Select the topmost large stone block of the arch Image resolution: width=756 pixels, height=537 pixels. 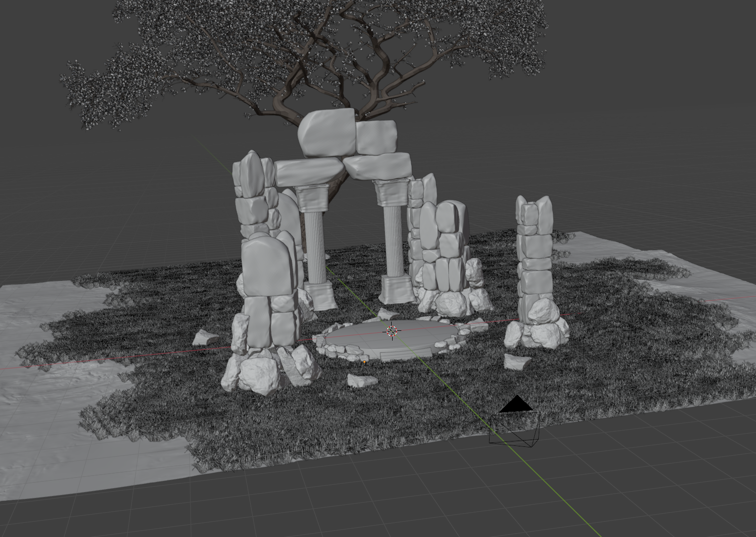click(x=326, y=133)
